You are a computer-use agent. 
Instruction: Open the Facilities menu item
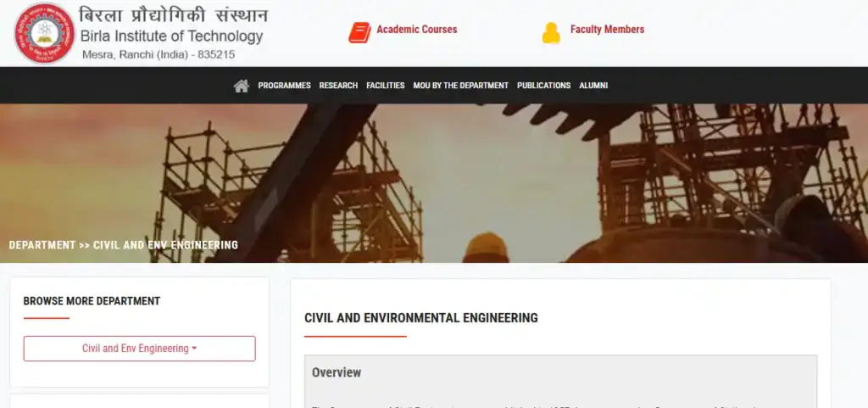click(x=385, y=86)
